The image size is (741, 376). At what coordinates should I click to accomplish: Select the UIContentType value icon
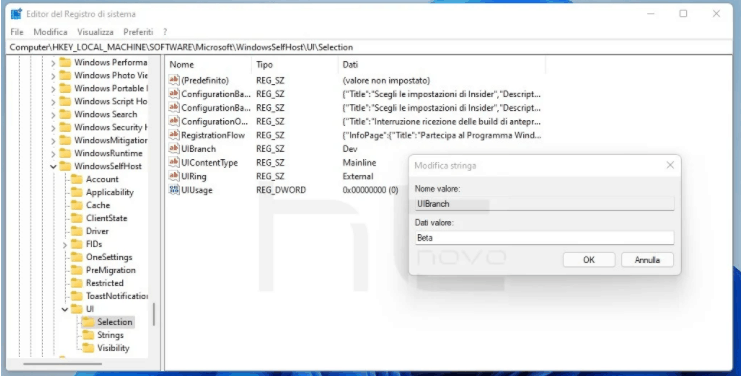click(x=174, y=162)
